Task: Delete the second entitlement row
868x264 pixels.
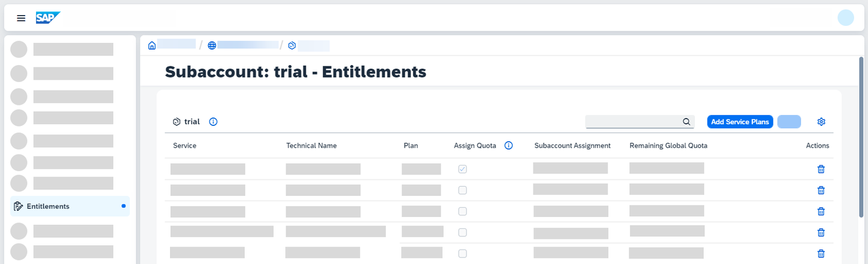Action: 820,190
